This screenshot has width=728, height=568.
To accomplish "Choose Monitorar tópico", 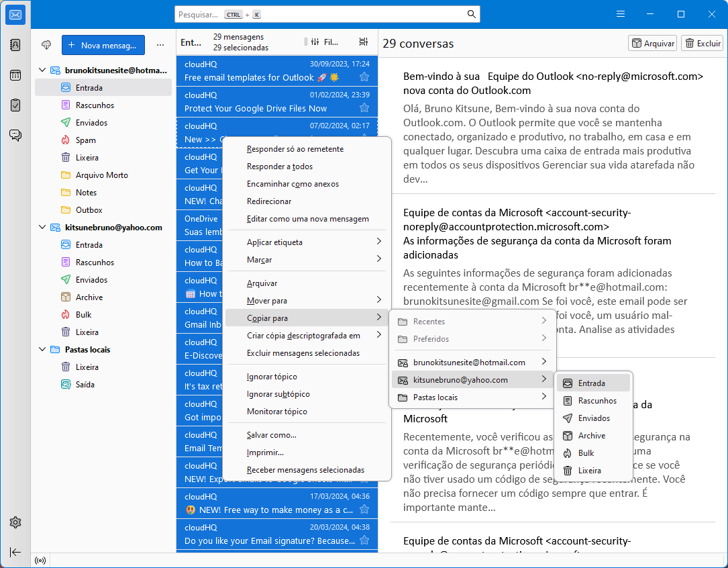I will 307,412.
